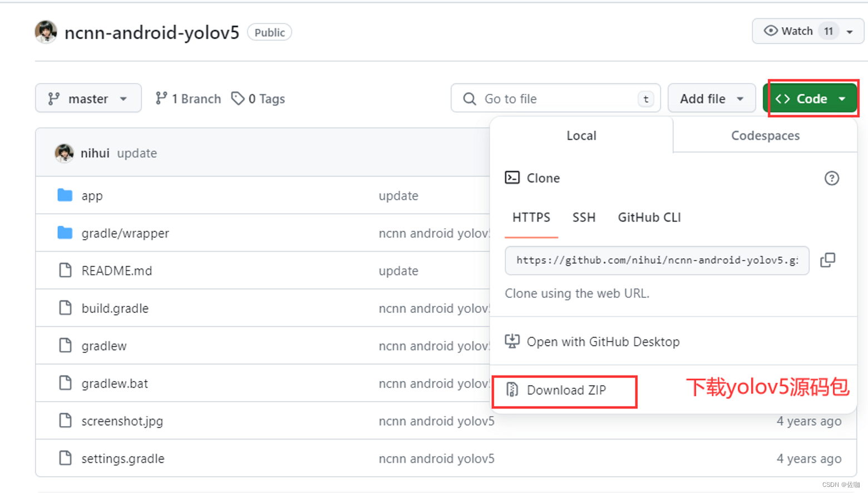Click the file icon beside gradlew
Viewport: 868px width, 493px height.
[65, 346]
